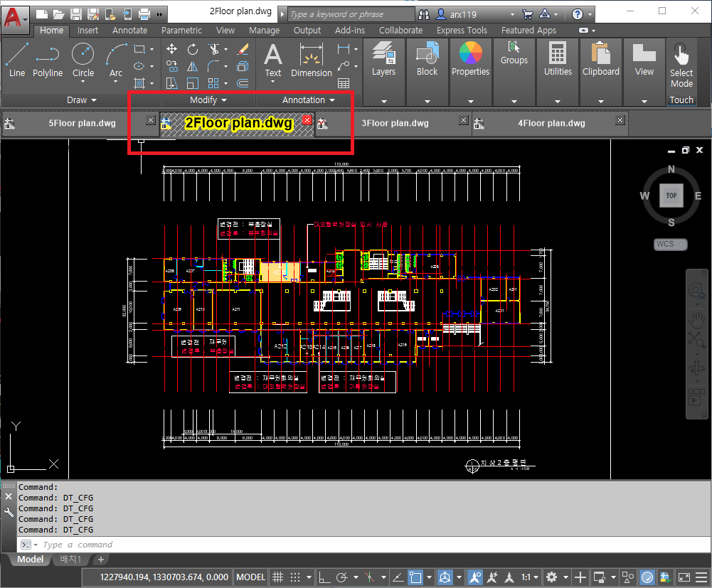
Task: Toggle the drawing grid display in status bar
Action: pyautogui.click(x=278, y=577)
